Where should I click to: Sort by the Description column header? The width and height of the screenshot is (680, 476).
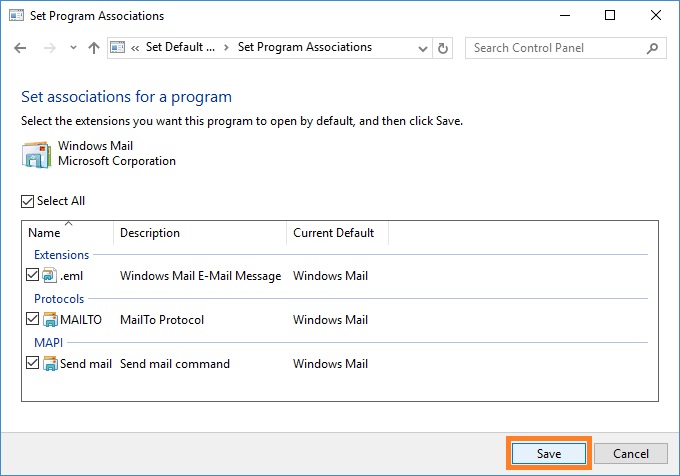click(200, 233)
